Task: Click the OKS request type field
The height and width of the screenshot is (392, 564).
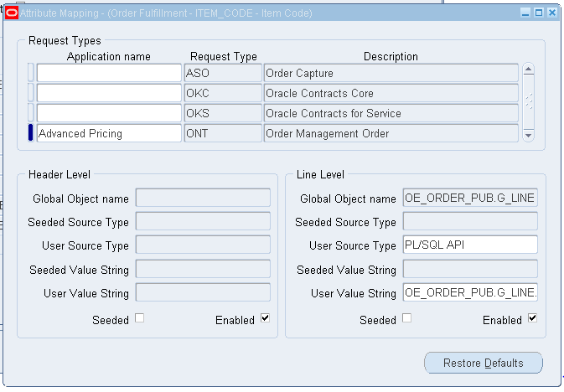Action: coord(223,113)
